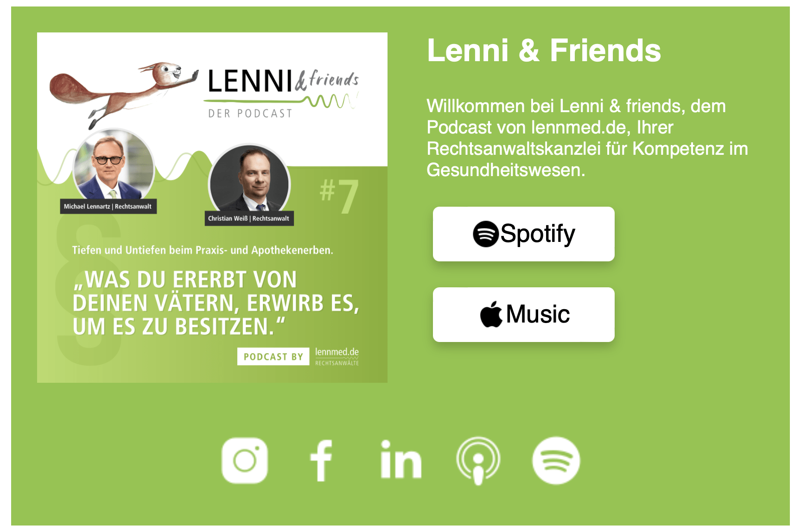Listen on Spotify via the white button
Viewport: 801px width, 532px height.
pyautogui.click(x=524, y=234)
